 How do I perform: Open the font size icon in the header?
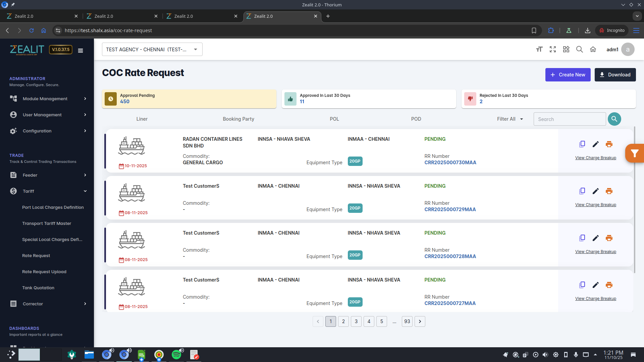coord(539,49)
